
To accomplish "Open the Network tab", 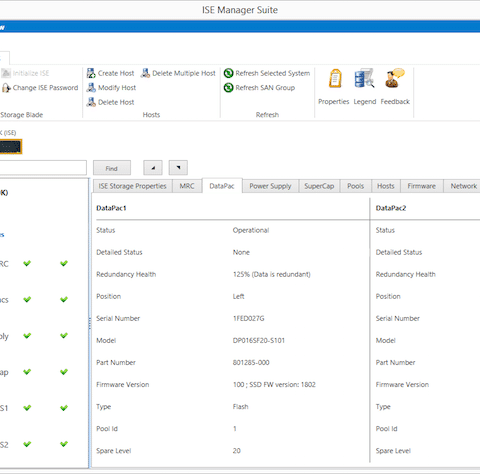I will (x=463, y=186).
